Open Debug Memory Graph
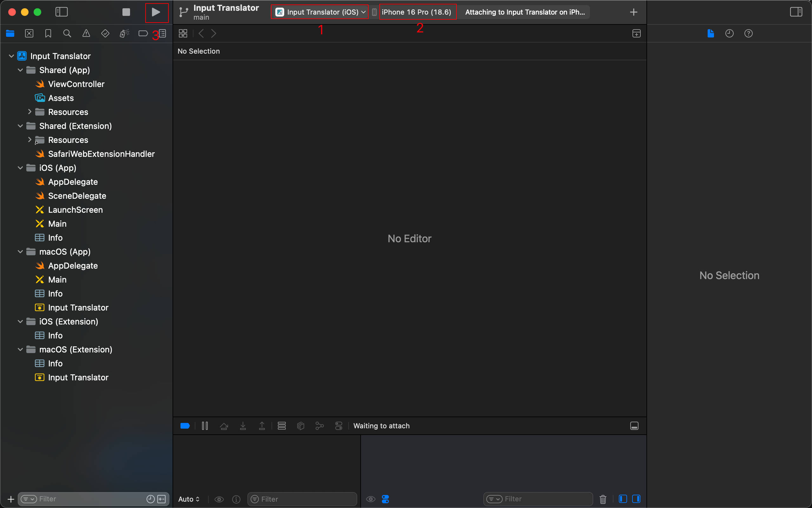 319,426
